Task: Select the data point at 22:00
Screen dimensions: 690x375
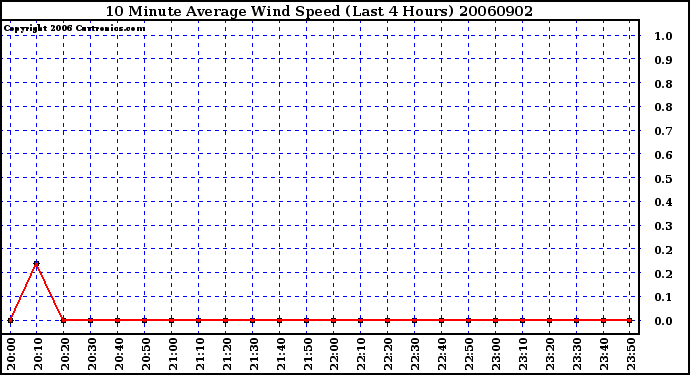Action: pyautogui.click(x=334, y=320)
